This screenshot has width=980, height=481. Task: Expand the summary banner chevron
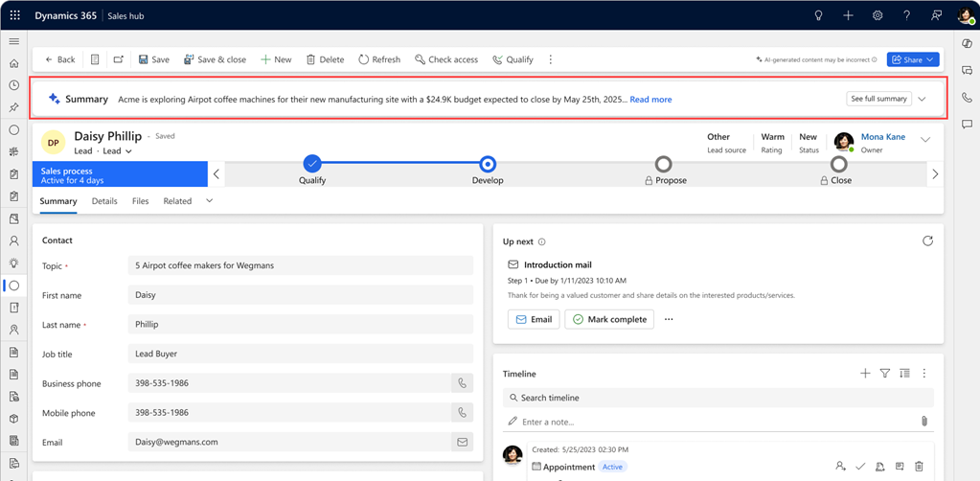pos(923,99)
